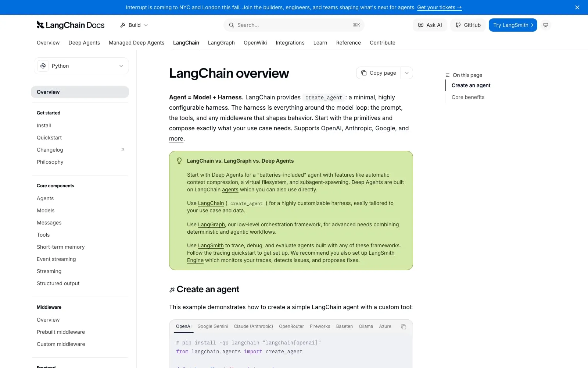Jump to Create an agent section
Screen dimensions: 588x368
tap(471, 85)
